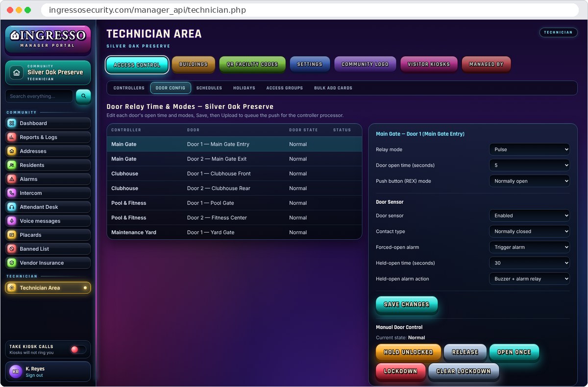
Task: Click the Open Once button
Action: tap(514, 352)
